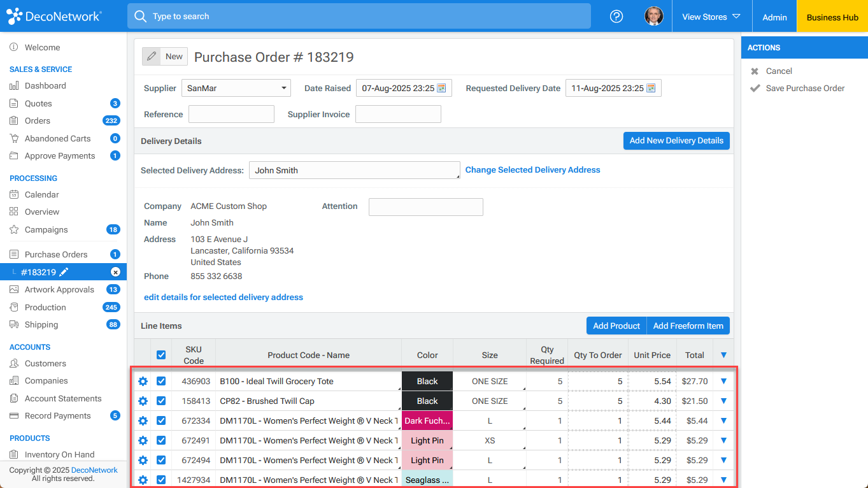This screenshot has width=868, height=488.
Task: Click the help question mark icon
Action: 616,17
